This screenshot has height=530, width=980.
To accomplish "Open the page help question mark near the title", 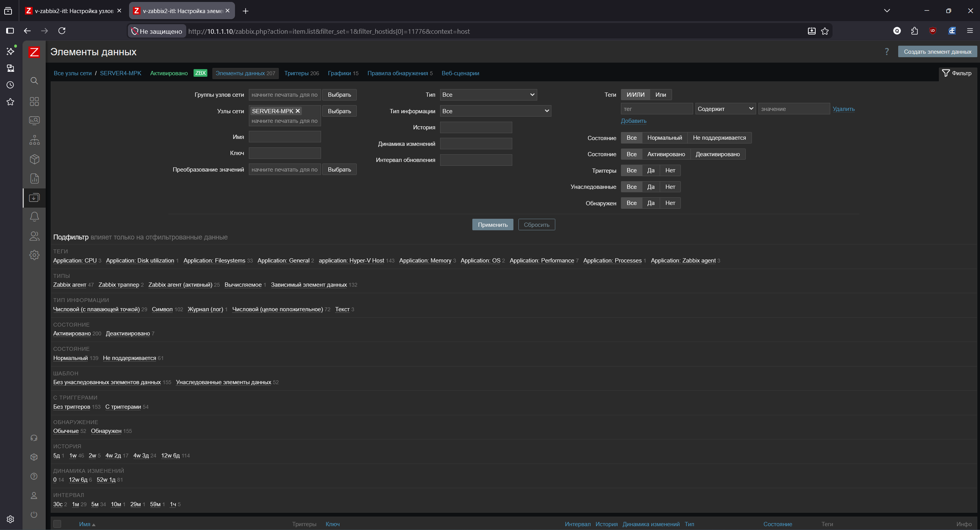I will coord(887,51).
